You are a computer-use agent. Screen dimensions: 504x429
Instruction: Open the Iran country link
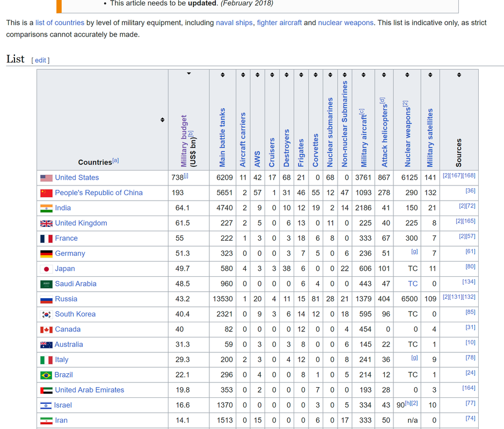(x=61, y=420)
